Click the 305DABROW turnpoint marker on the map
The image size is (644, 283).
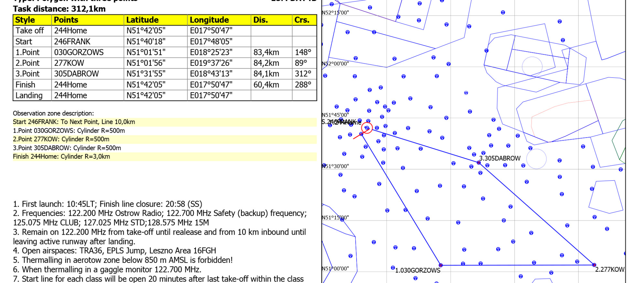pyautogui.click(x=479, y=163)
